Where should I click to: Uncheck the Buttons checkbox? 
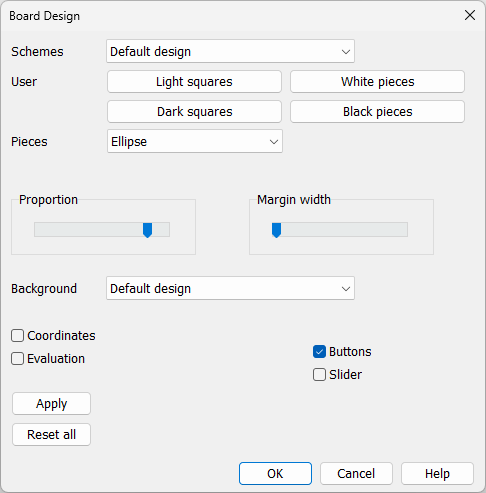coord(319,352)
